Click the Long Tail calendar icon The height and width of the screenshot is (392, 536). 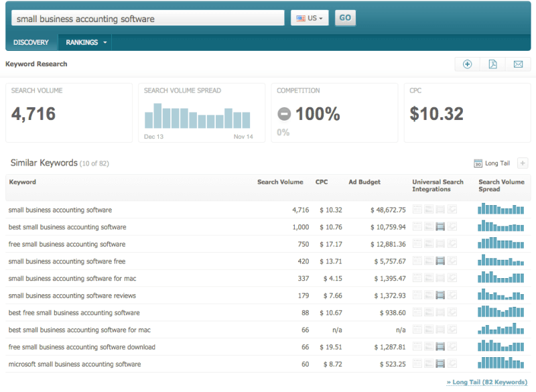pos(478,164)
